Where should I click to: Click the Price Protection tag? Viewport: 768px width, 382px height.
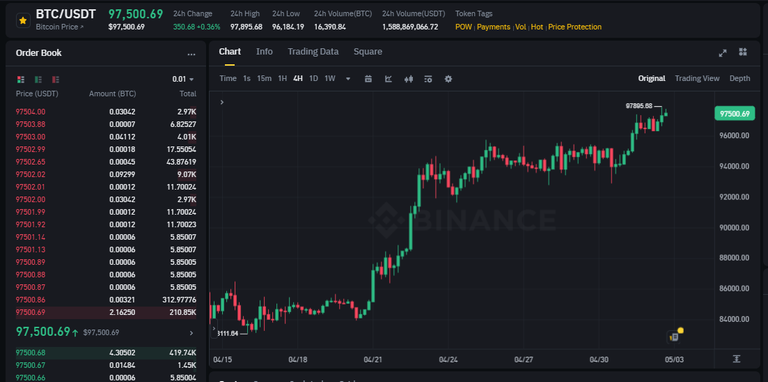575,27
